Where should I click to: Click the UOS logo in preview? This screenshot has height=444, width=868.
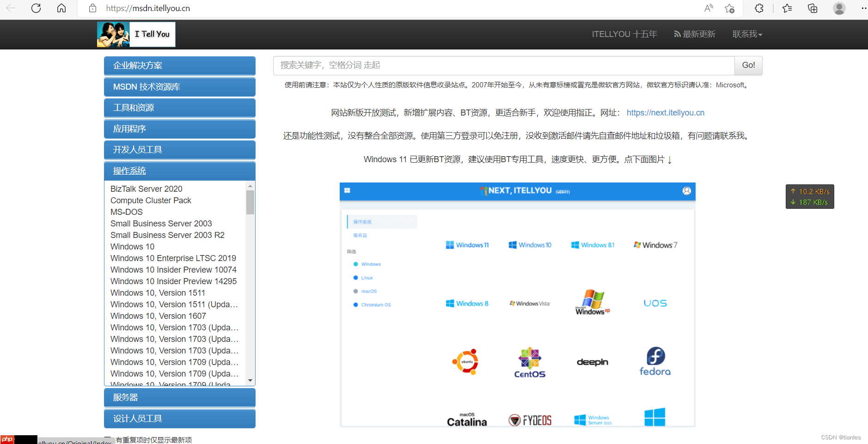click(x=655, y=303)
